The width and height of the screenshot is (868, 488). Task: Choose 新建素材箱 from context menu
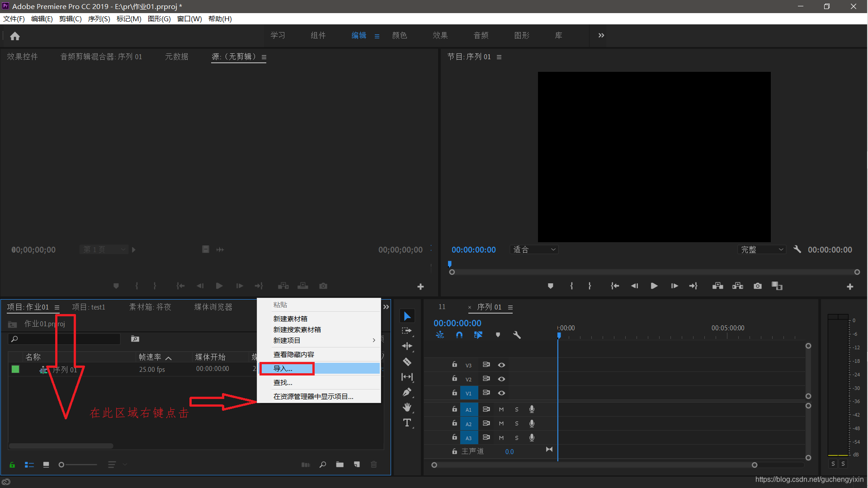click(x=319, y=319)
